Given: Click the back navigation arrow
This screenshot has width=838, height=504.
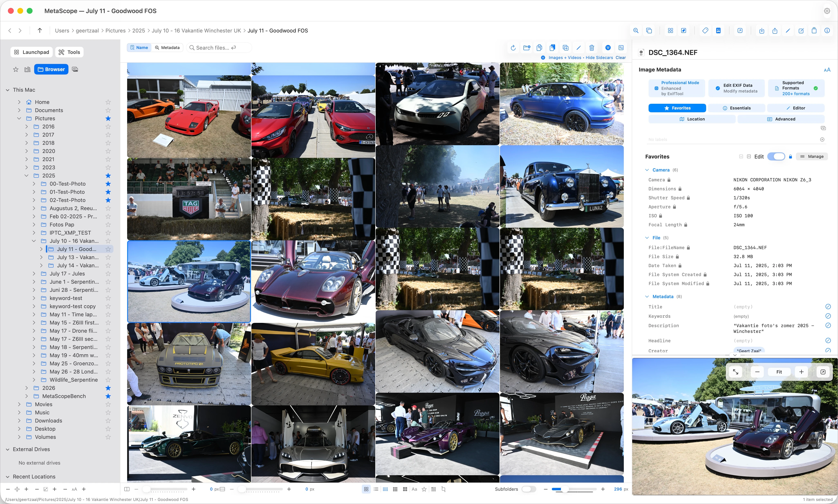Looking at the screenshot, I should 10,31.
